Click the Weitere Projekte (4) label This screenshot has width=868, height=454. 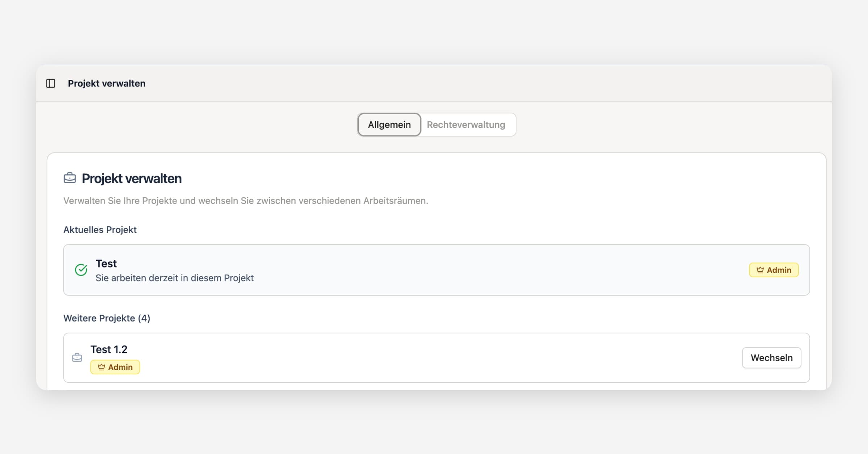tap(107, 318)
